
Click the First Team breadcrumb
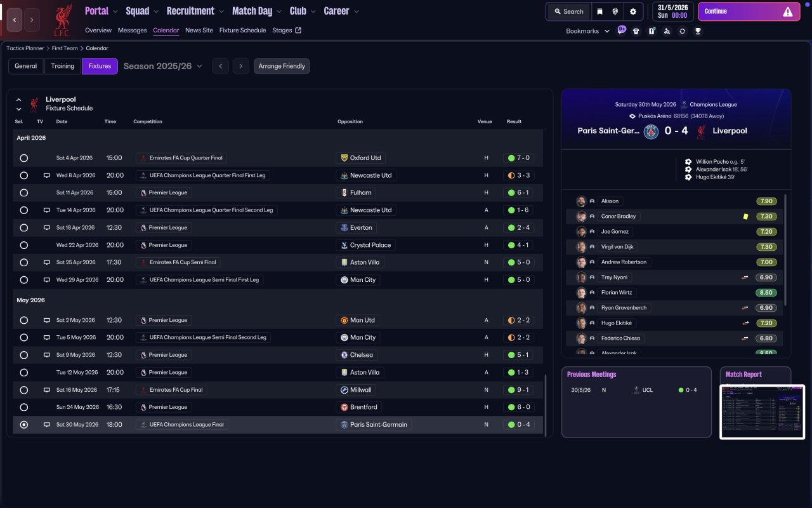pos(66,48)
